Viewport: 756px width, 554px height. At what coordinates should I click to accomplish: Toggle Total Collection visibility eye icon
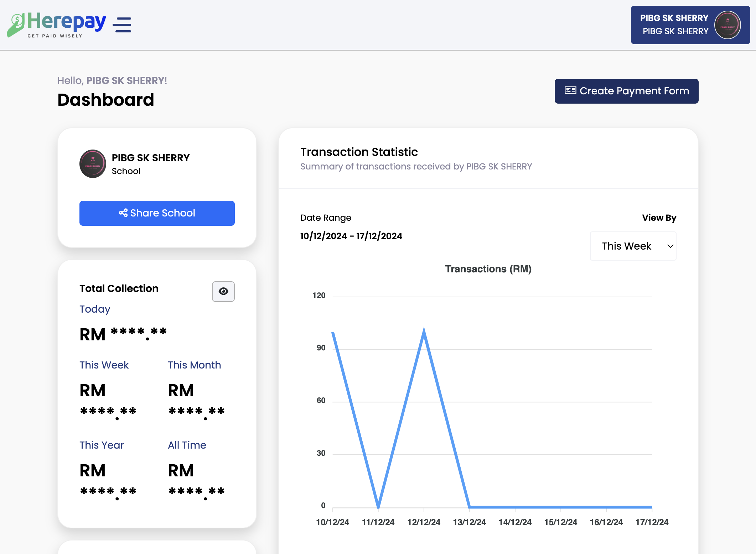coord(223,292)
